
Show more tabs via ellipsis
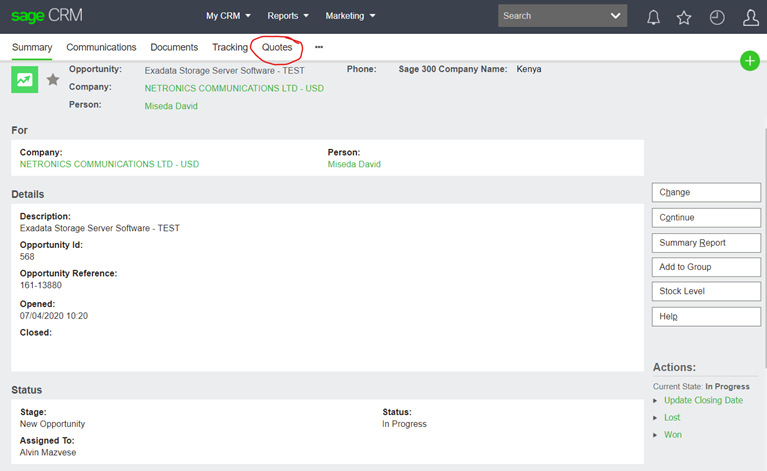point(319,47)
